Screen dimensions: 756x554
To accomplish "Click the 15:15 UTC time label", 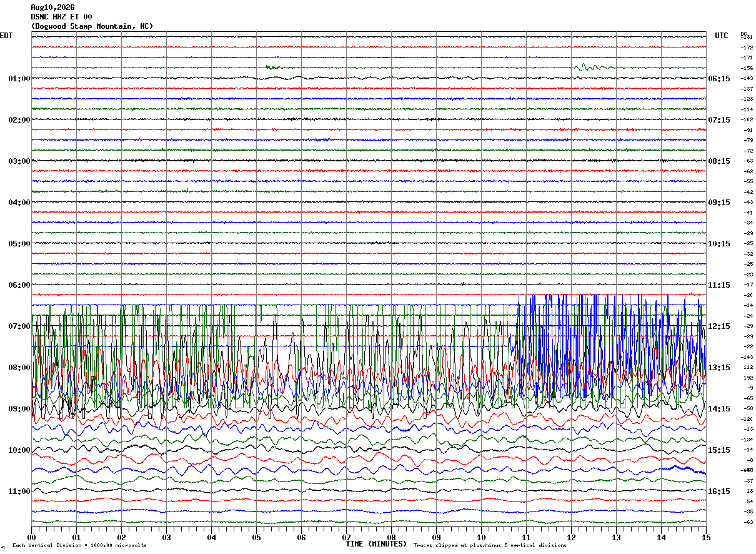I will point(719,450).
